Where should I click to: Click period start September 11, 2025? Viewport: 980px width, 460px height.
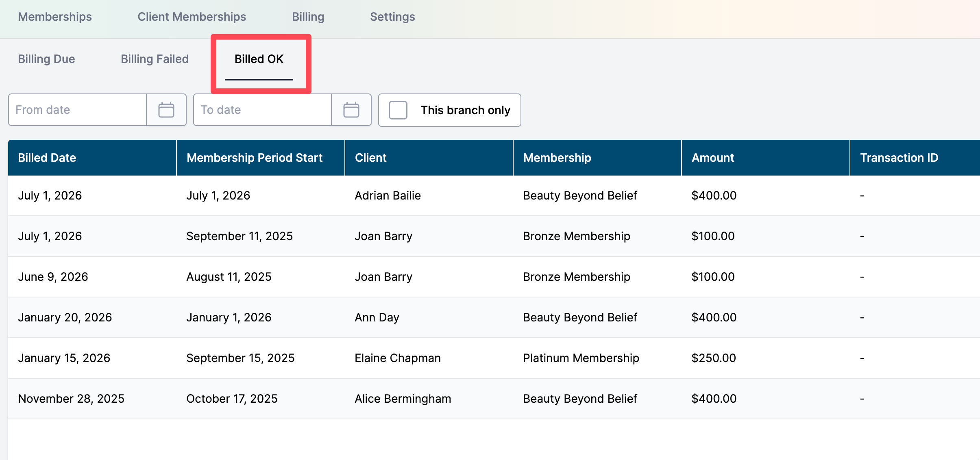tap(240, 236)
